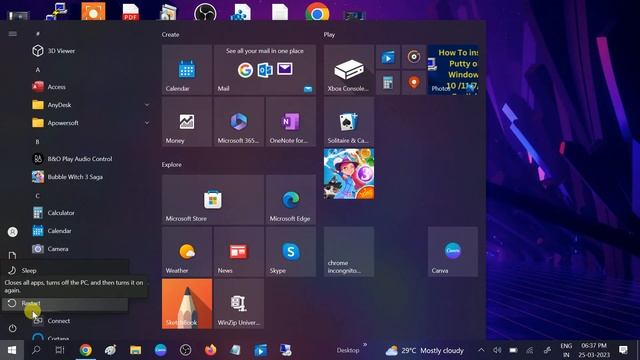Expand the Desktop toolbar chevron
This screenshot has width=640, height=360.
coord(365,345)
